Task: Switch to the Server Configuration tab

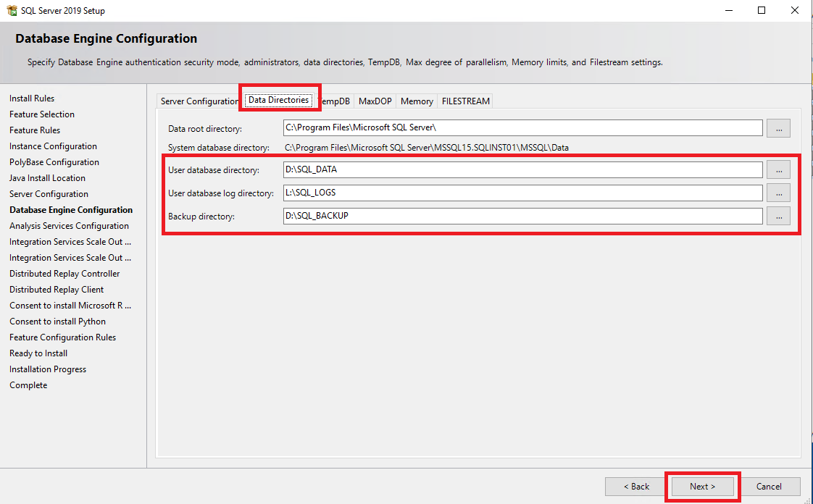Action: (199, 101)
